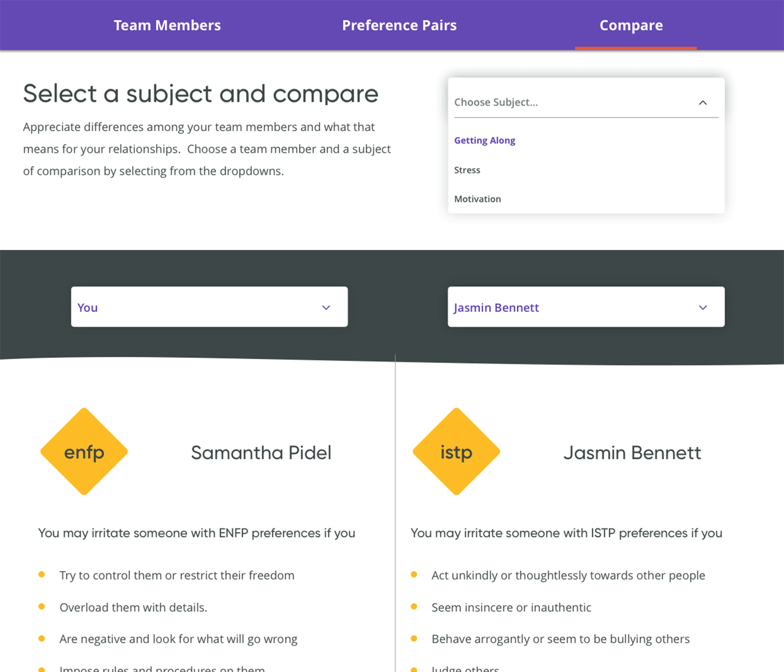The height and width of the screenshot is (672, 784).
Task: Open the Team Members tab
Action: tap(167, 25)
